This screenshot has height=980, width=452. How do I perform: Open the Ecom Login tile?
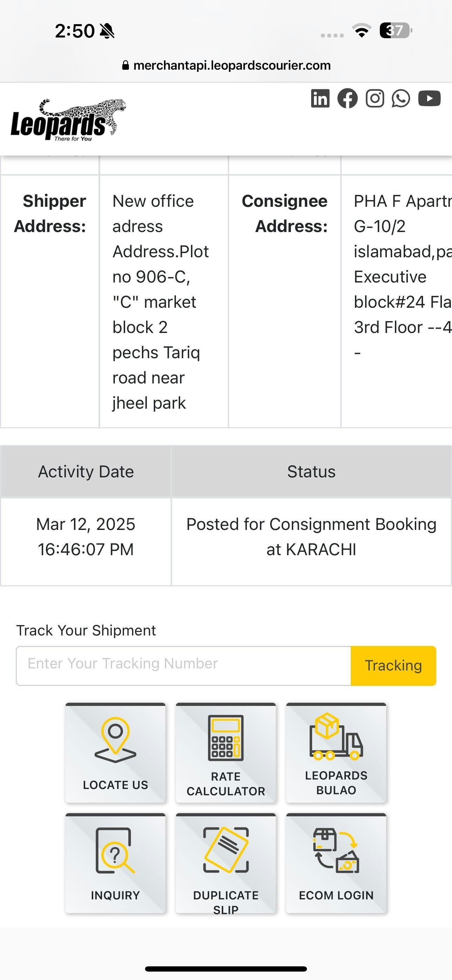point(336,863)
